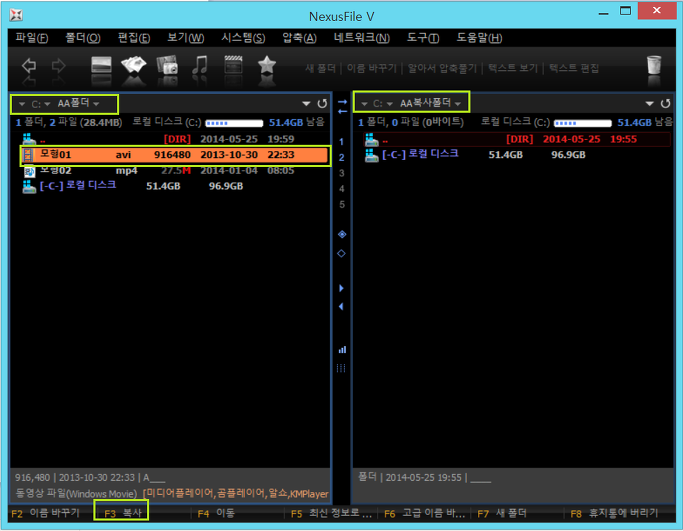
Task: Click the left-pointing triangle in divider
Action: point(341,307)
